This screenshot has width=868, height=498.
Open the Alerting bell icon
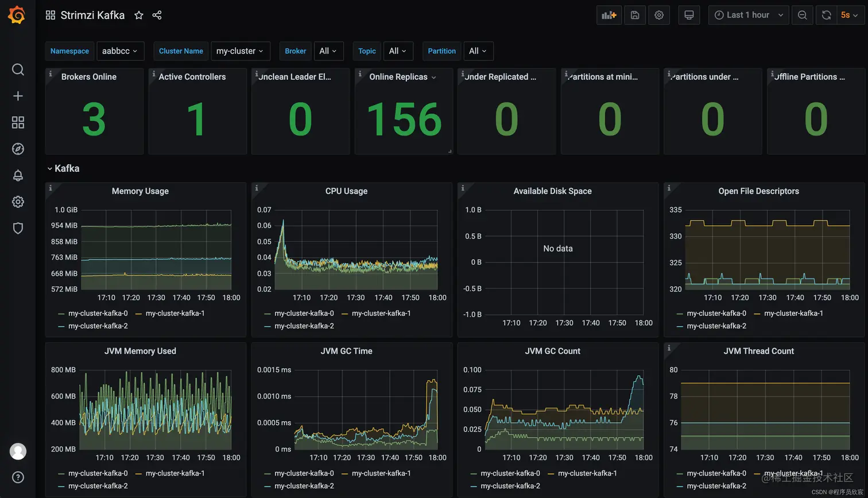coord(18,175)
